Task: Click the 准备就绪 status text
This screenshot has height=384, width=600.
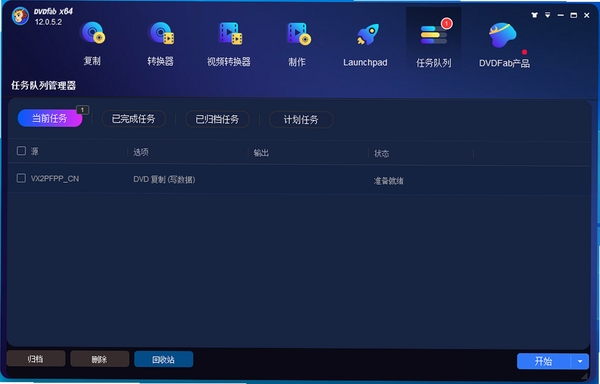Action: tap(389, 181)
